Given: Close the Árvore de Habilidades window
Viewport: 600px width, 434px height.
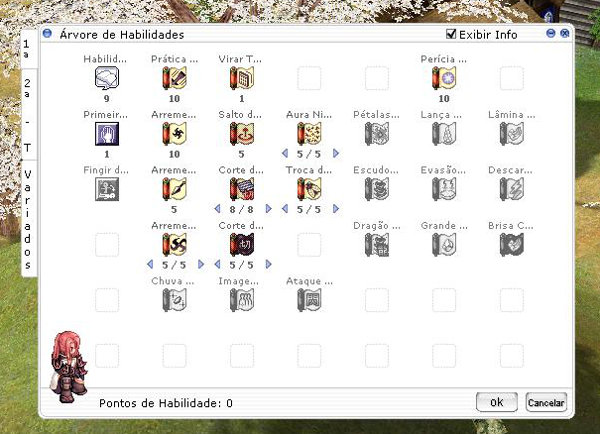Looking at the screenshot, I should [x=564, y=33].
